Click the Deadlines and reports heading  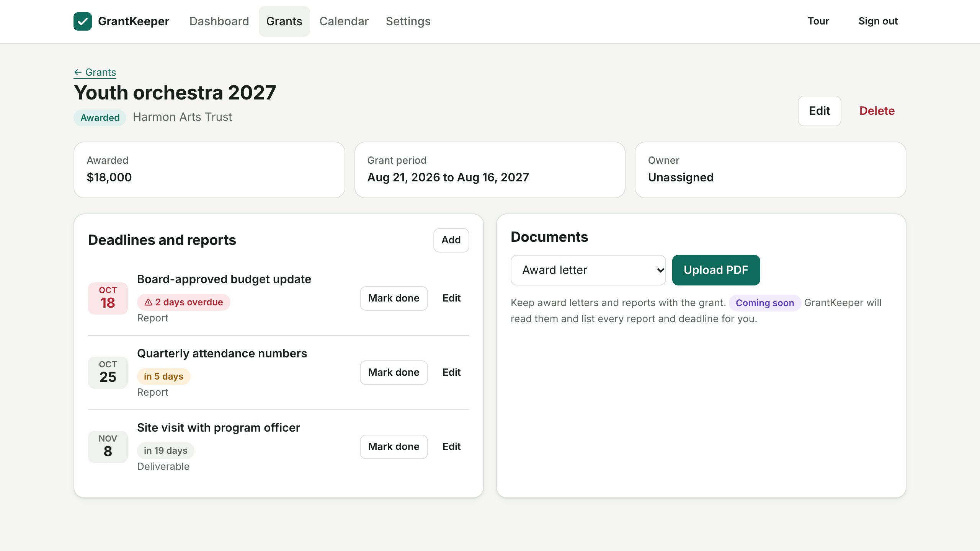click(x=162, y=240)
